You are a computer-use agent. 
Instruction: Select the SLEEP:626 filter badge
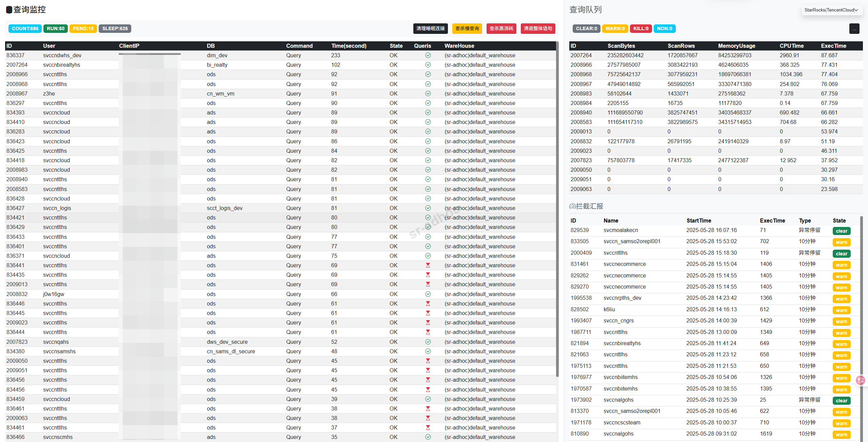click(115, 28)
